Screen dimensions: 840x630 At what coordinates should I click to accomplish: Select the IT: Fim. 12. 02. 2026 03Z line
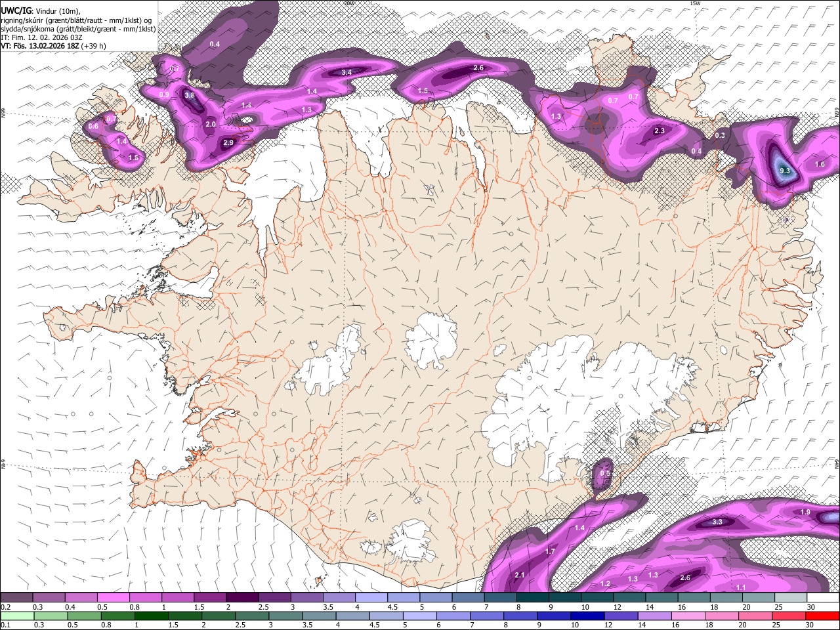tap(41, 37)
